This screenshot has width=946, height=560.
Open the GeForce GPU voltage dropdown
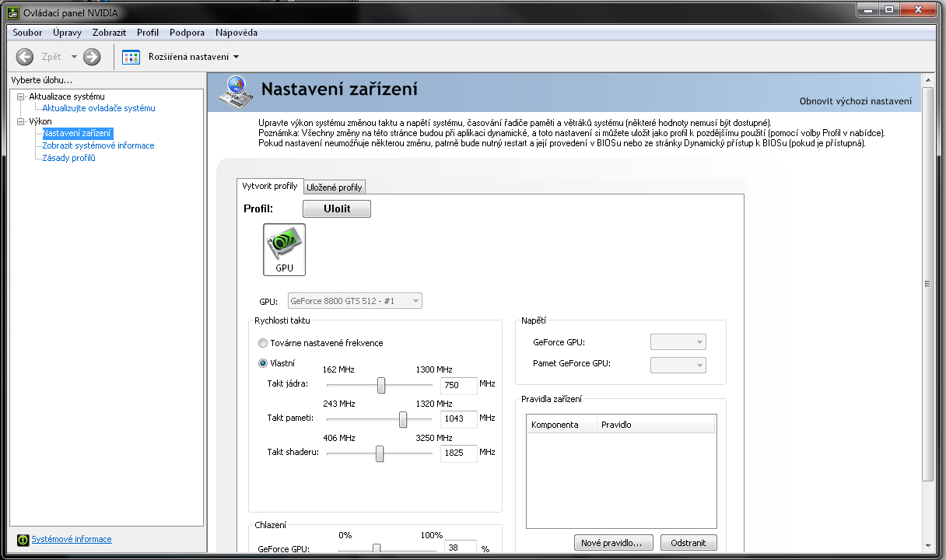pos(678,342)
